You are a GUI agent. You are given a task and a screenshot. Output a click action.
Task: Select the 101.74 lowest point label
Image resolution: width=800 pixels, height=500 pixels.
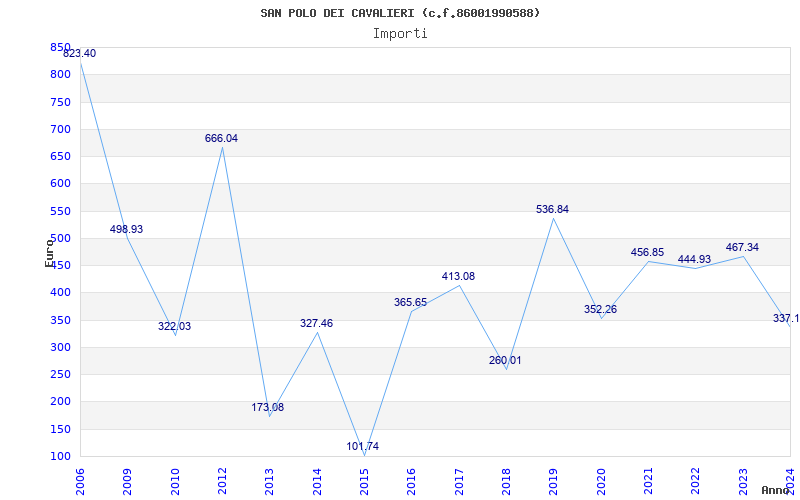(x=363, y=446)
